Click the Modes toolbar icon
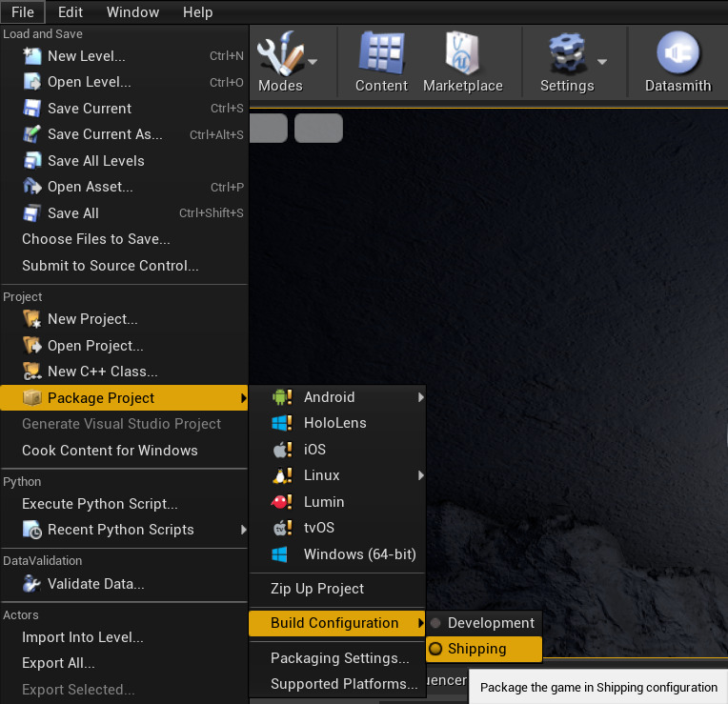This screenshot has height=704, width=728. 280,55
